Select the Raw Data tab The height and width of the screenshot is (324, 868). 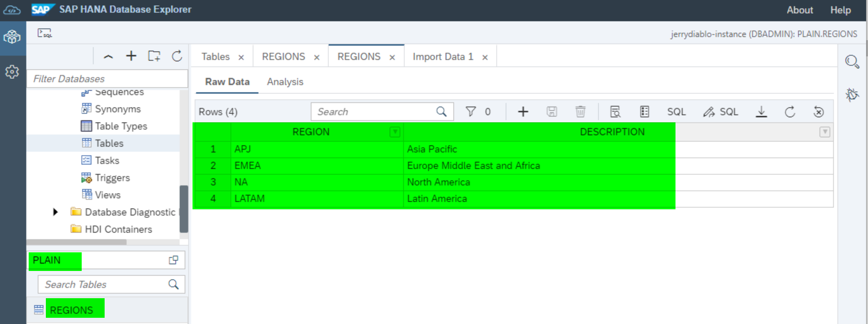(x=227, y=82)
